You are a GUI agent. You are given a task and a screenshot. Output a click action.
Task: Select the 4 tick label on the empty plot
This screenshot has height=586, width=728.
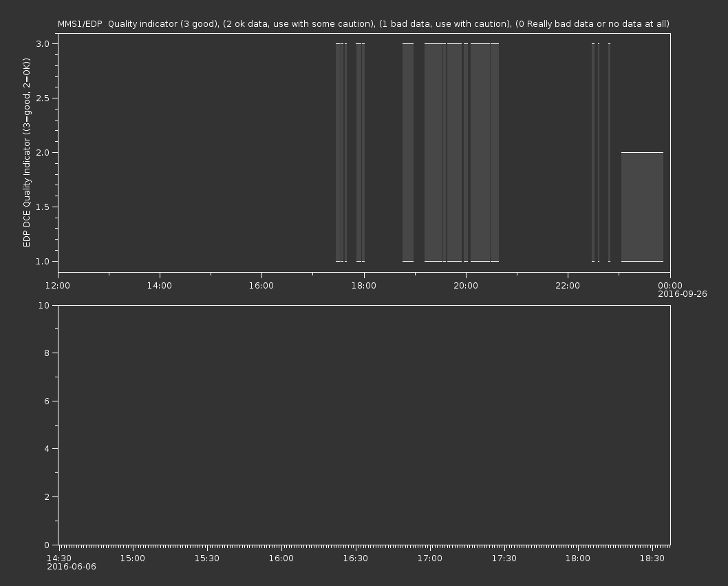47,449
